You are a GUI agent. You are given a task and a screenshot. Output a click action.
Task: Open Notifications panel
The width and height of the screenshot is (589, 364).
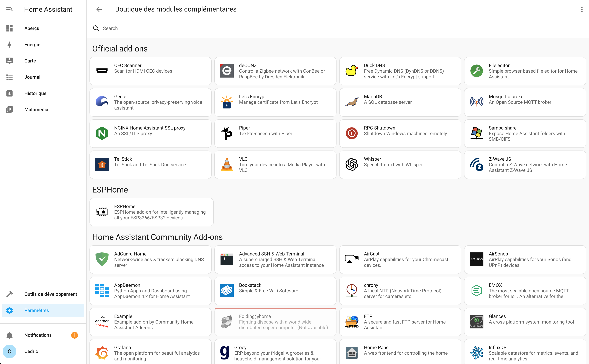coord(43,335)
